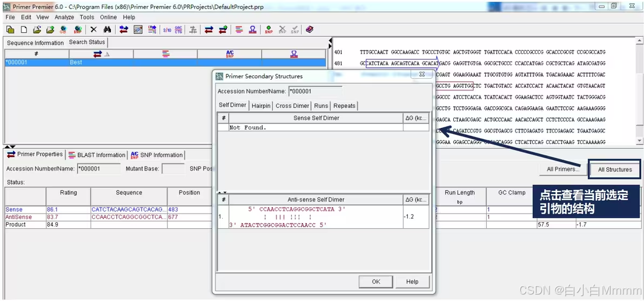Switch to Hairpin tab in dialog

pyautogui.click(x=261, y=106)
